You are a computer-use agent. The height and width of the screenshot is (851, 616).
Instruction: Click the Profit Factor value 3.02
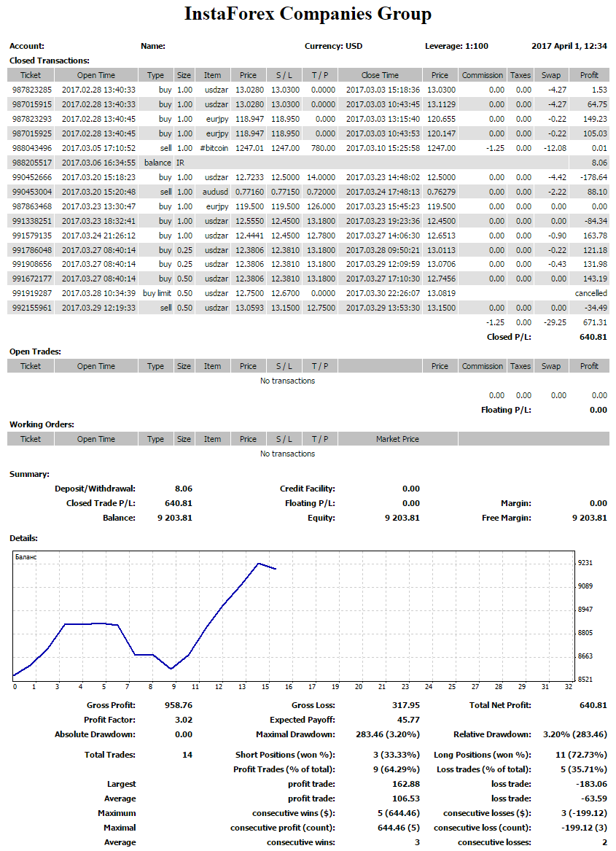(x=184, y=720)
